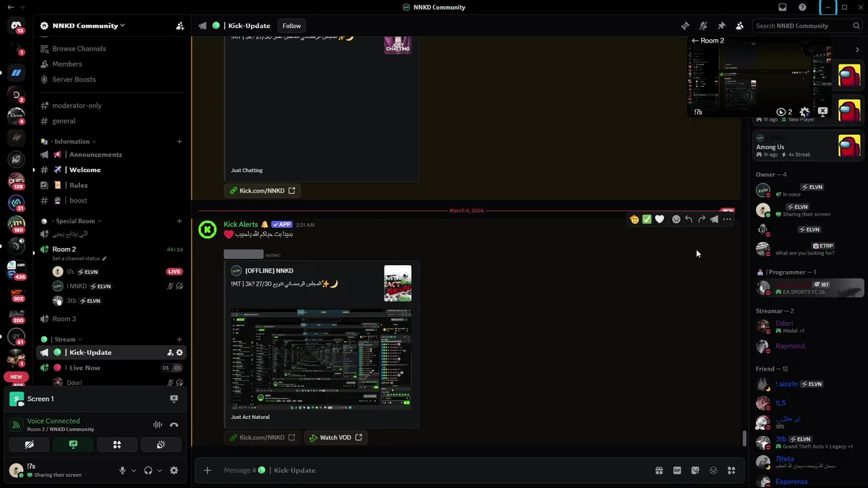Image resolution: width=868 pixels, height=488 pixels.
Task: Open the Just Act Natural thumbnail image
Action: tap(397, 283)
